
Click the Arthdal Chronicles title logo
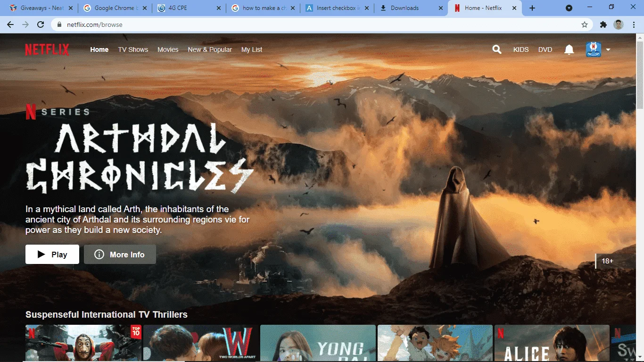pos(139,158)
